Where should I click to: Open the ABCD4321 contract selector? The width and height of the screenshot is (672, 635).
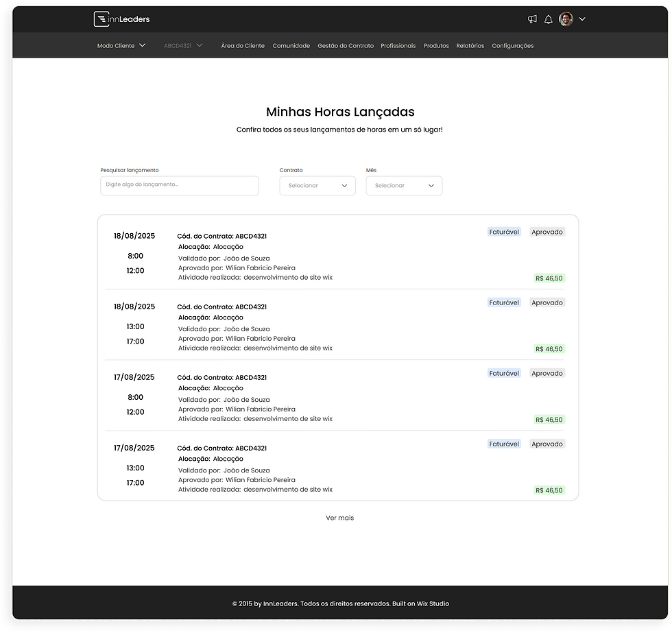click(x=183, y=45)
